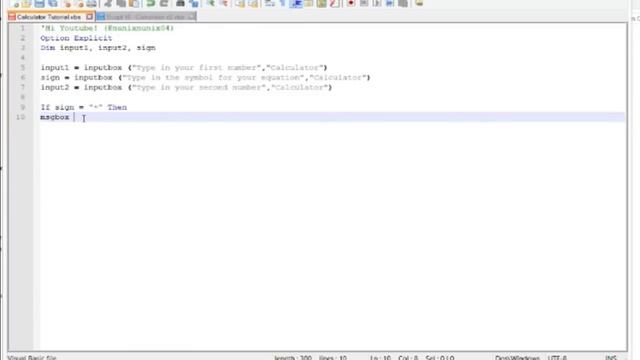Click the Cut toolbar icon
The width and height of the screenshot is (640, 360).
point(108,3)
